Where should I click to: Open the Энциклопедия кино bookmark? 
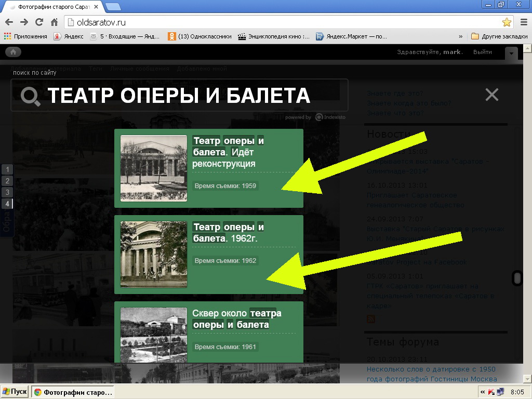click(x=274, y=36)
